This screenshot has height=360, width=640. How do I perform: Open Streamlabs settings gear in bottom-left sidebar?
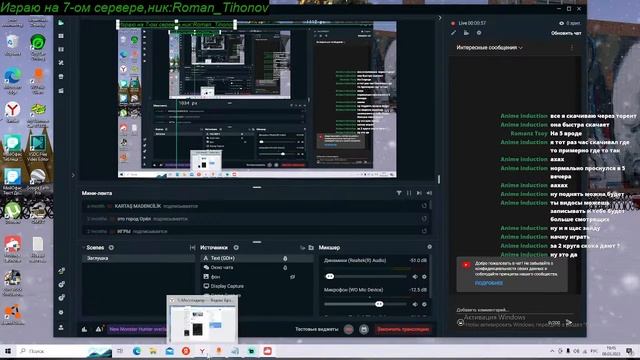coord(61,313)
